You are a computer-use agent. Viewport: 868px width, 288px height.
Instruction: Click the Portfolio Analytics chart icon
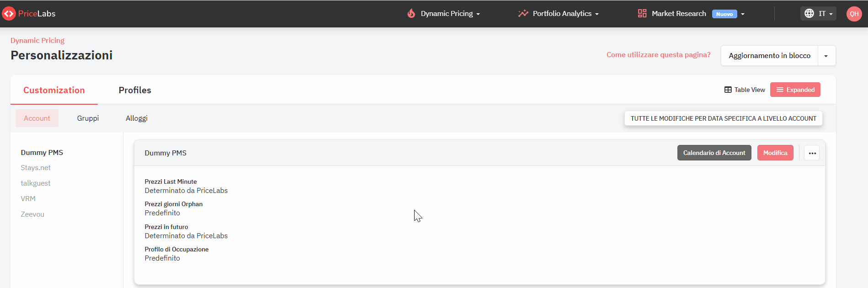[x=523, y=14]
